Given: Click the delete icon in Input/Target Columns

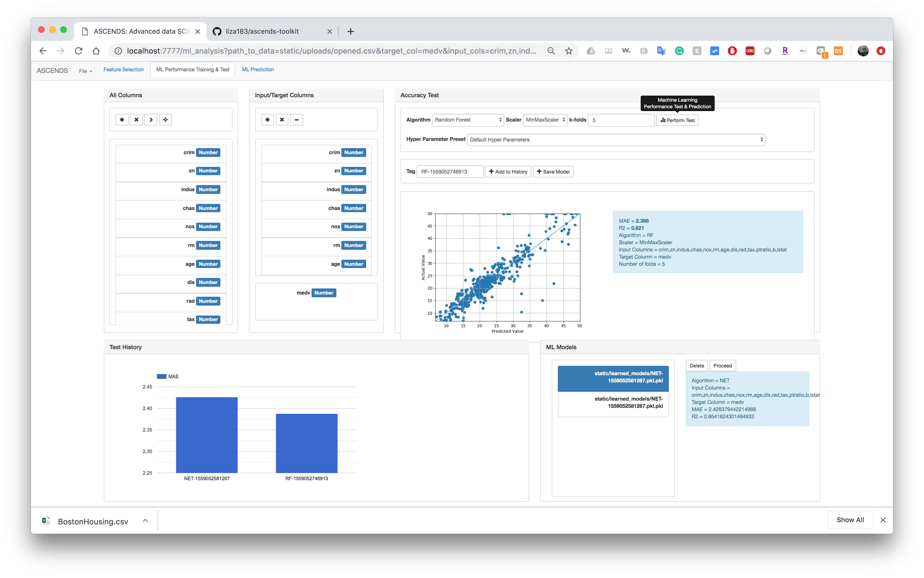Looking at the screenshot, I should pos(281,120).
